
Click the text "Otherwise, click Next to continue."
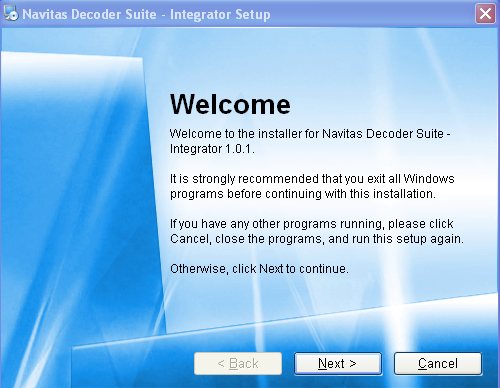(259, 269)
